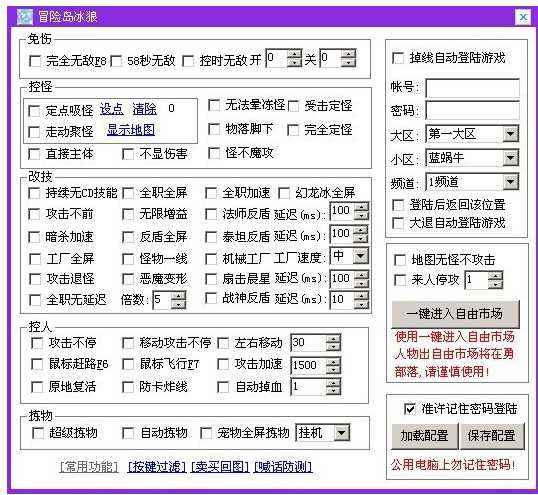Increase 倍数 spinner value

(179, 296)
